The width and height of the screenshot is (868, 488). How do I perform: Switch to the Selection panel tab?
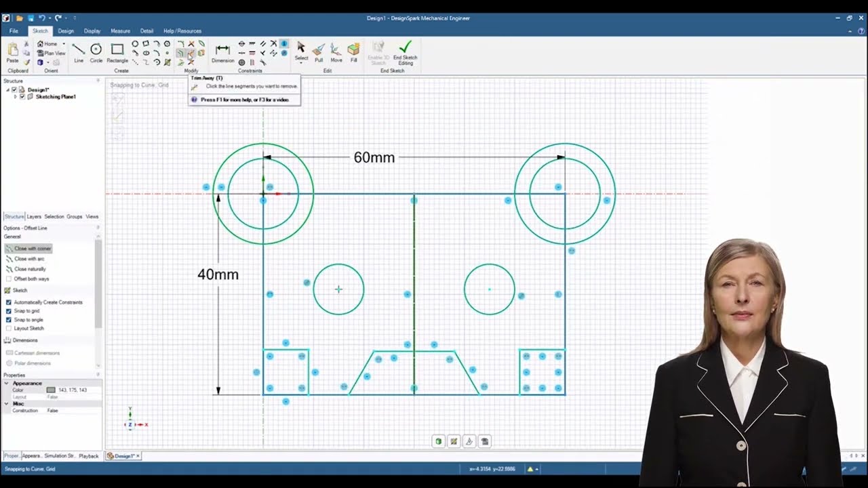54,217
